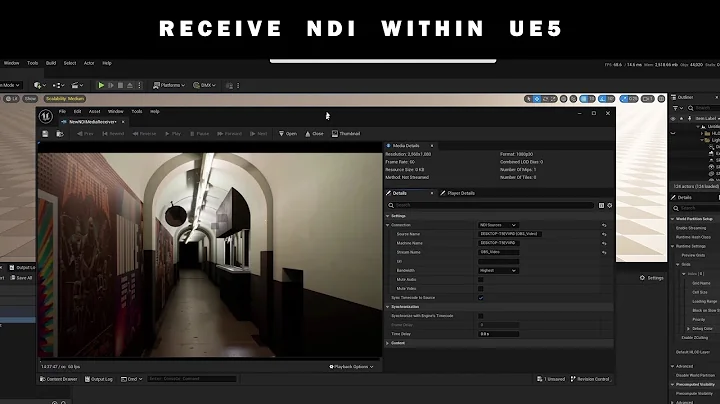Screen dimensions: 720x404
Task: Reset Connection property to default
Action: 604,225
